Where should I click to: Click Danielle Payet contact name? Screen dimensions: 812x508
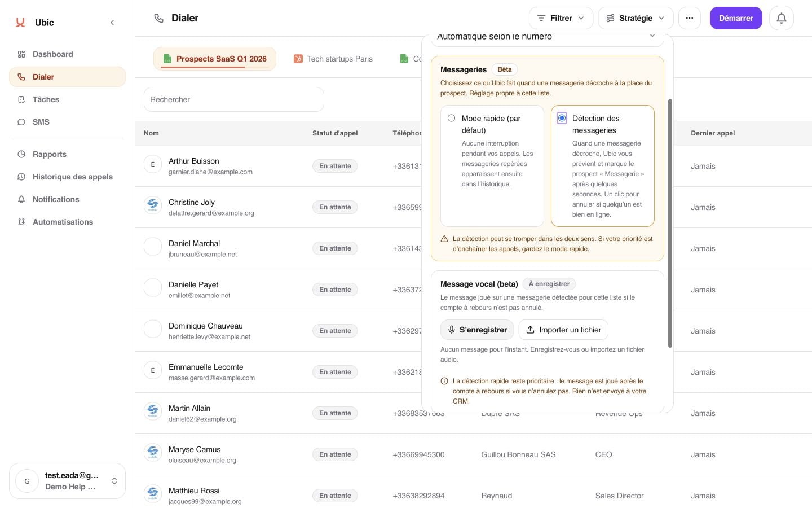pyautogui.click(x=193, y=284)
